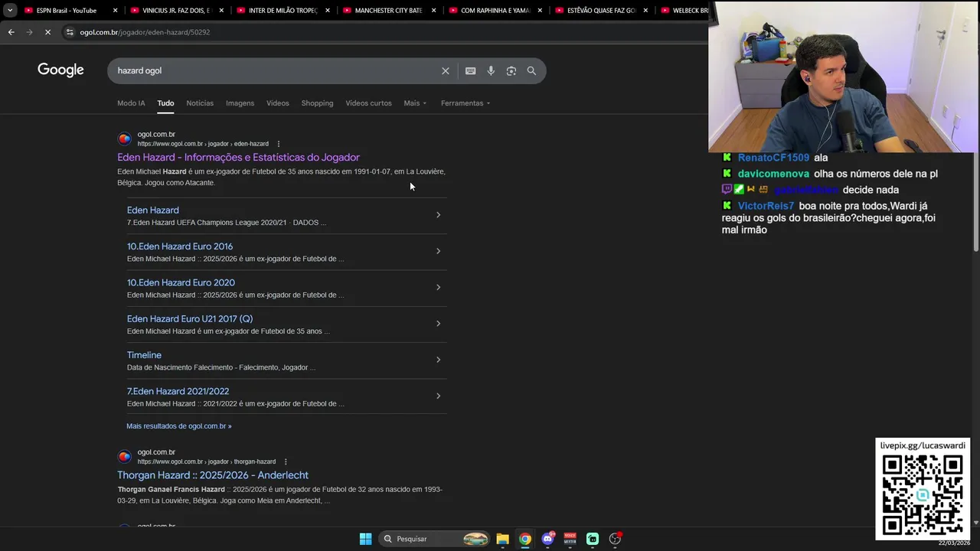Click the Chrome taskbar icon
Screen dimensions: 980x551
tap(524, 539)
